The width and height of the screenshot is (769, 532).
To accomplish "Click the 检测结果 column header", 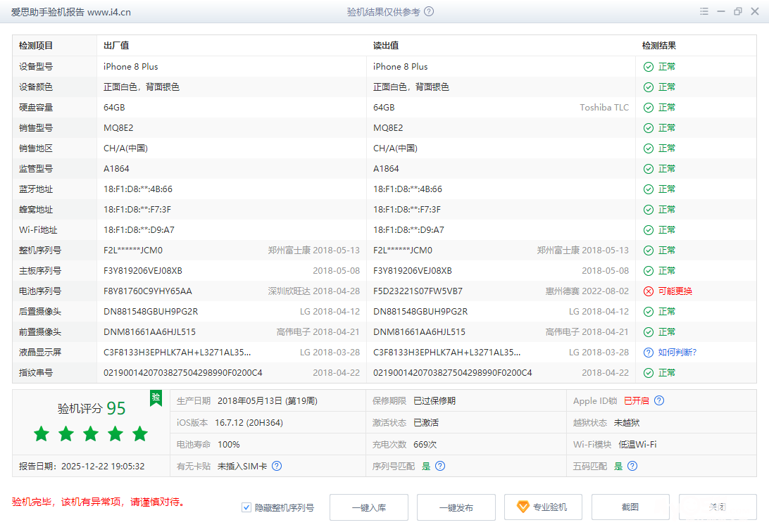I will click(659, 46).
